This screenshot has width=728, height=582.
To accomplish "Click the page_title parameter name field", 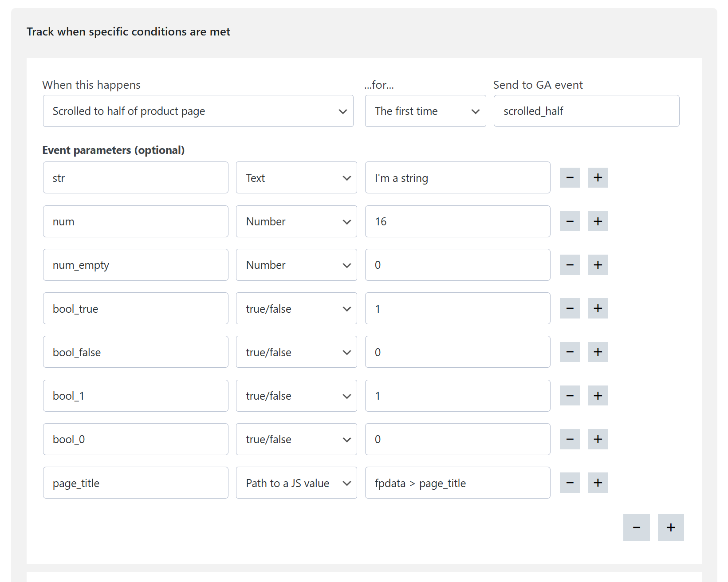I will tap(135, 483).
